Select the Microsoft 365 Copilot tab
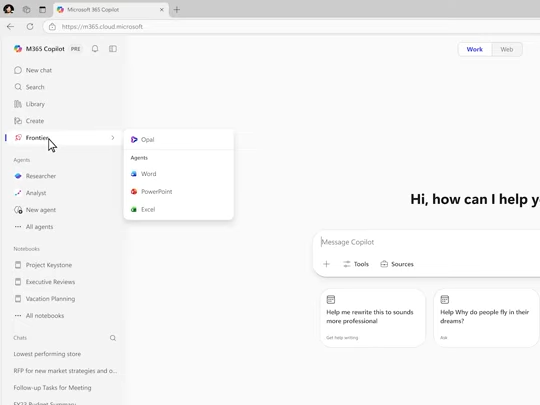Screen dimensions: 540x405 [x=111, y=10]
